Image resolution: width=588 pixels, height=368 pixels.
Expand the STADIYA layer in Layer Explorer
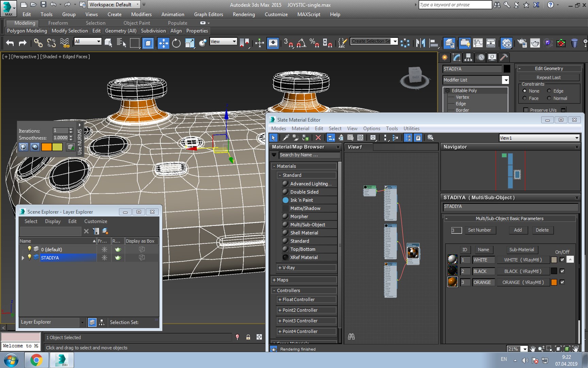pos(23,258)
